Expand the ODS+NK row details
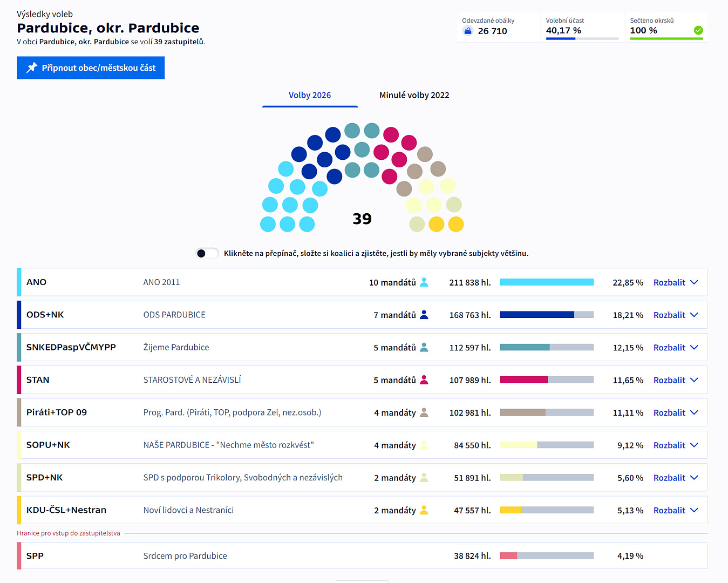This screenshot has height=583, width=728. point(676,315)
